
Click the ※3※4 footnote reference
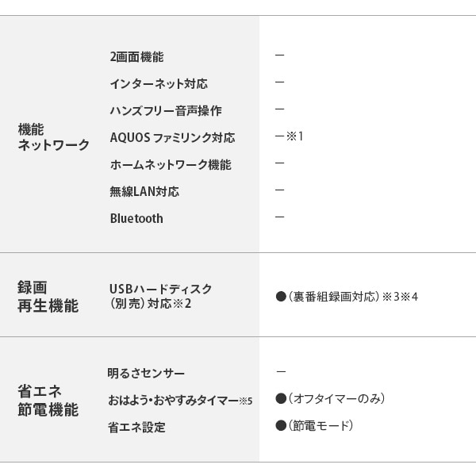(400, 297)
